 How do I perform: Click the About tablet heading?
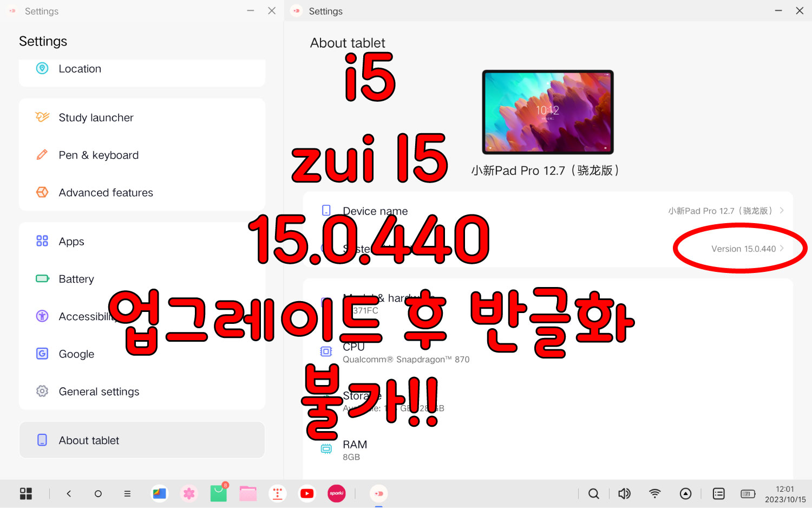pos(348,43)
